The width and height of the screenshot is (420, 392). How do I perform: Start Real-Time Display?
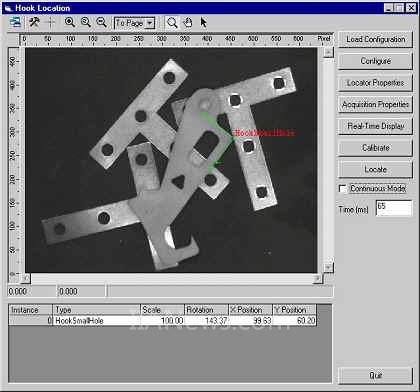coord(375,126)
